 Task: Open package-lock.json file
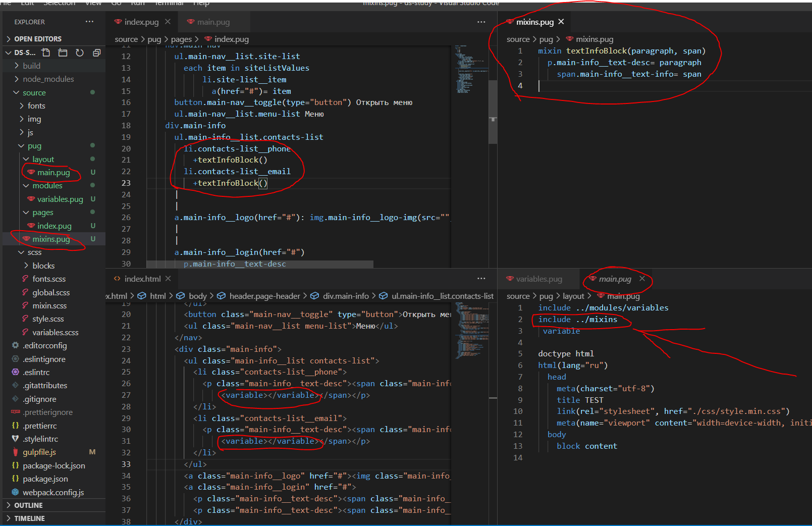point(53,465)
